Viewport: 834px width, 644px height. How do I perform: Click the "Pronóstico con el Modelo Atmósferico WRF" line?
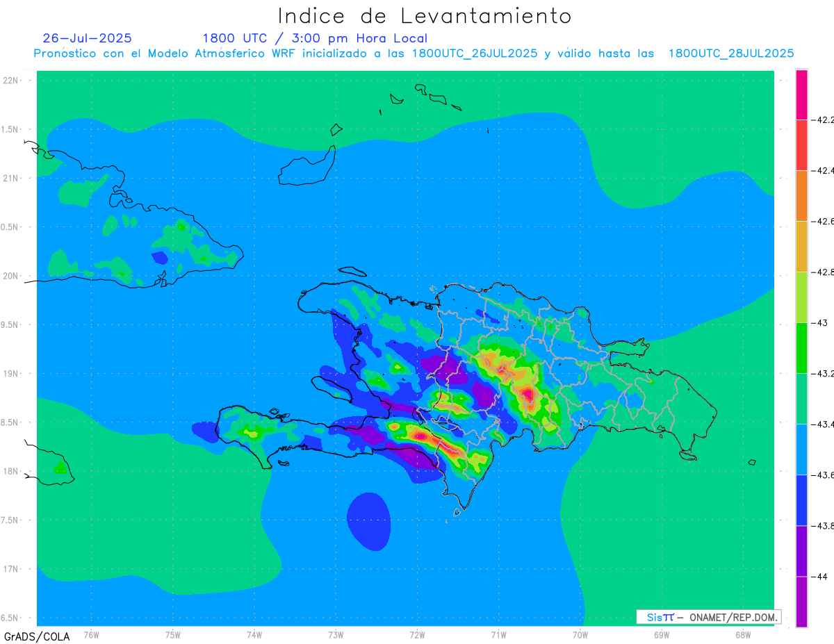414,53
